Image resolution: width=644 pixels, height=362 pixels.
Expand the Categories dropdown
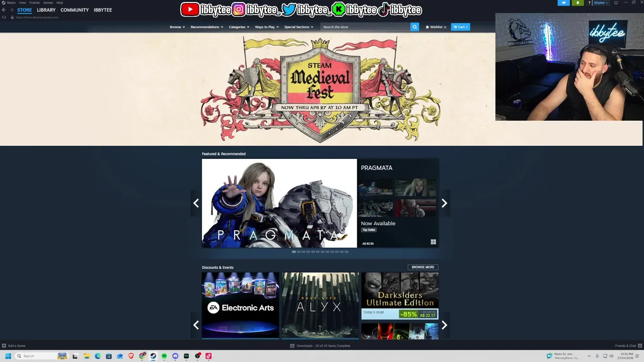pos(239,27)
